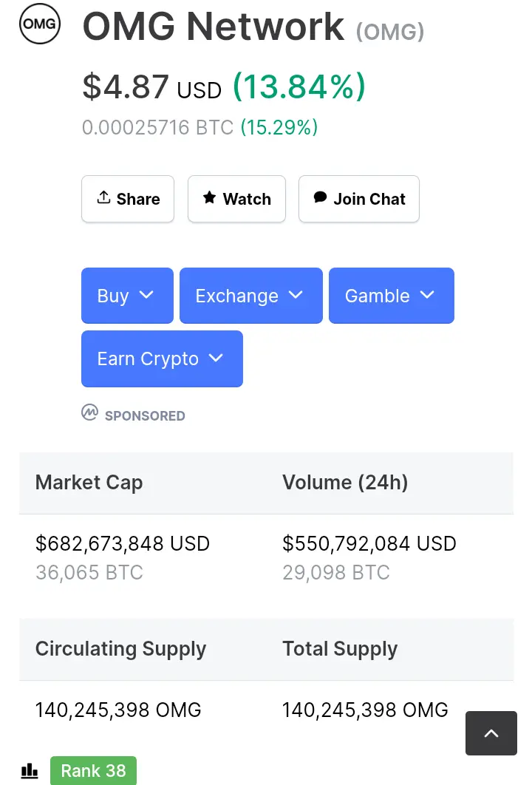Select the Volume (24h) column header
The image size is (532, 785).
345,483
